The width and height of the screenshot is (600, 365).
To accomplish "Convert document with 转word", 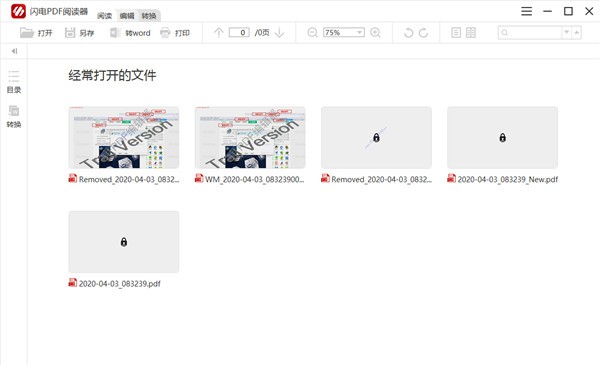I will tap(130, 33).
